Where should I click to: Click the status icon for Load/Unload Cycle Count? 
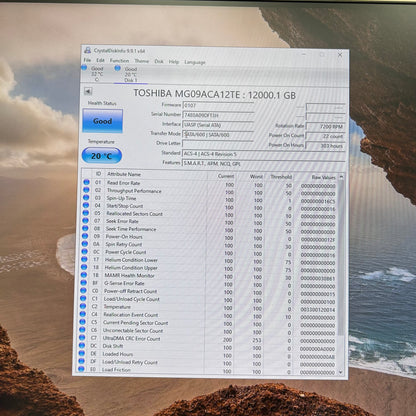pos(83,298)
